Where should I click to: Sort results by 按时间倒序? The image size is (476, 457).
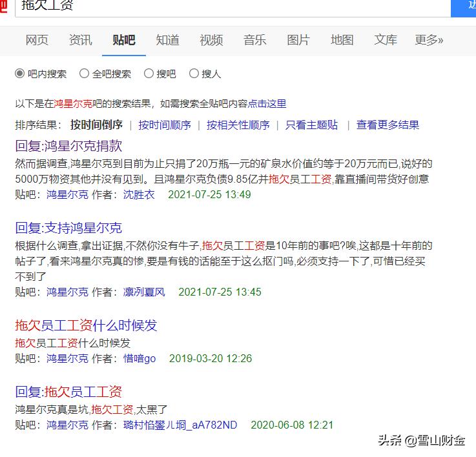(96, 125)
